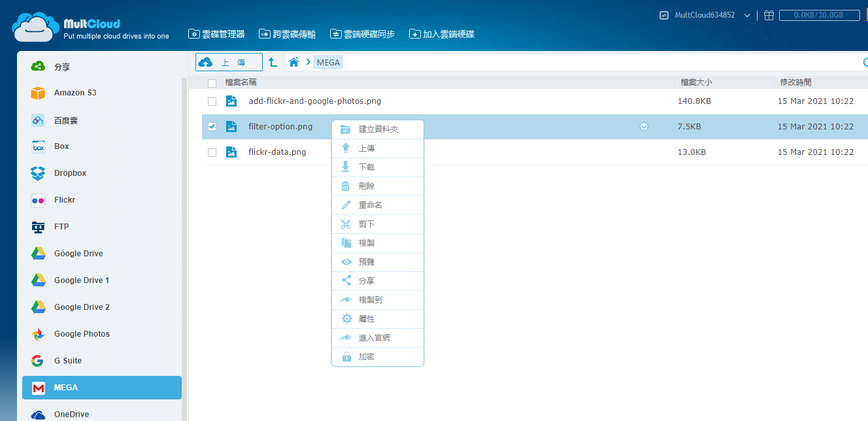Choose 下載 in the context menu
This screenshot has height=421, width=868.
point(378,167)
